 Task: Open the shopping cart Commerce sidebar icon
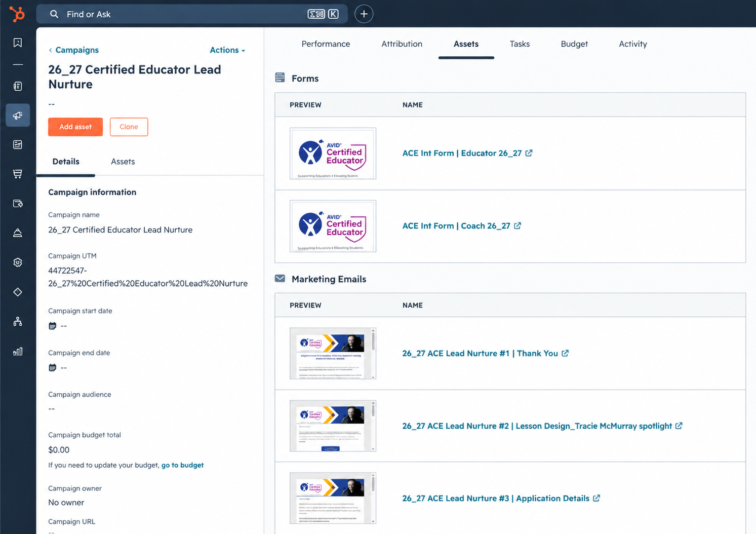pos(18,174)
